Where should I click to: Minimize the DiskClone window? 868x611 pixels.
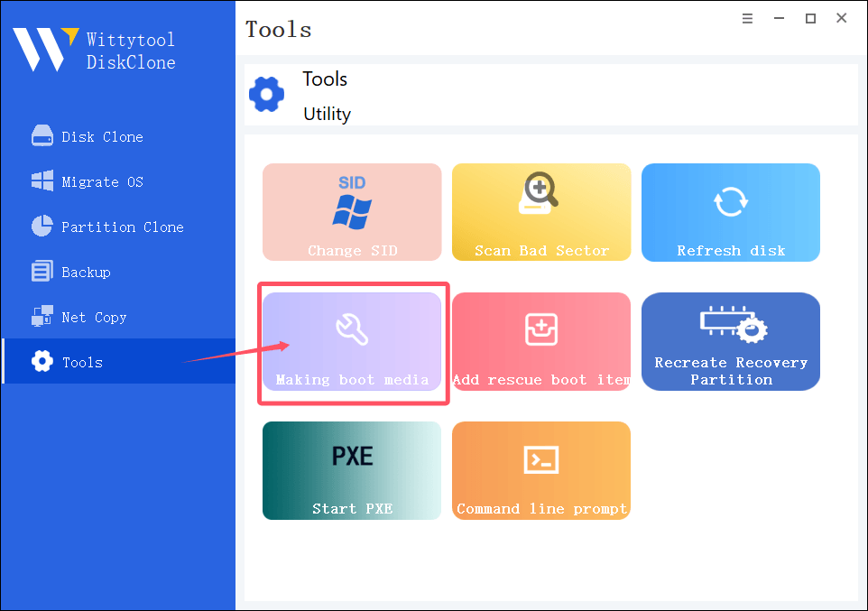779,19
